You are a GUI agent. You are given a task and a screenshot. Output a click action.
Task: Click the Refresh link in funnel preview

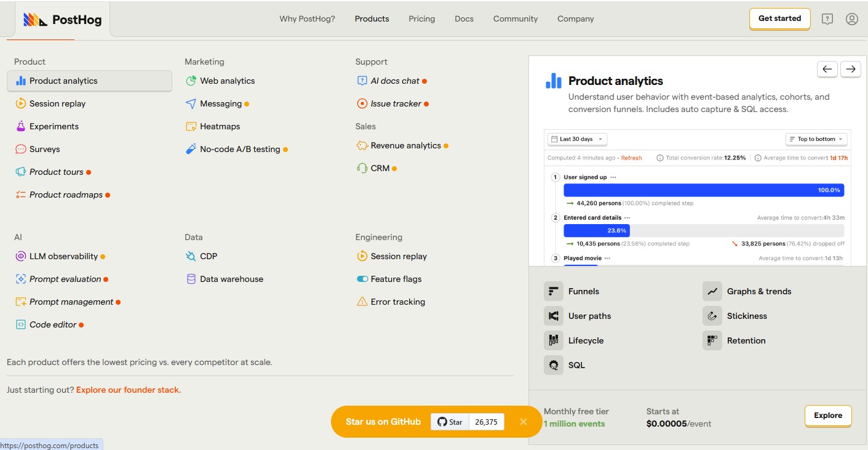click(x=631, y=158)
